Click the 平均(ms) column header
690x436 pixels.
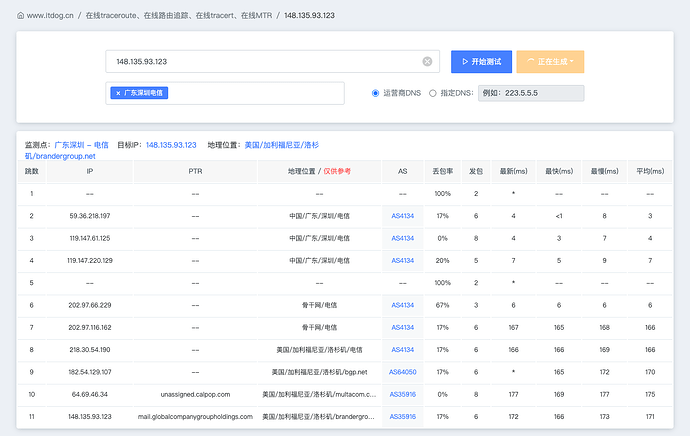coord(650,171)
